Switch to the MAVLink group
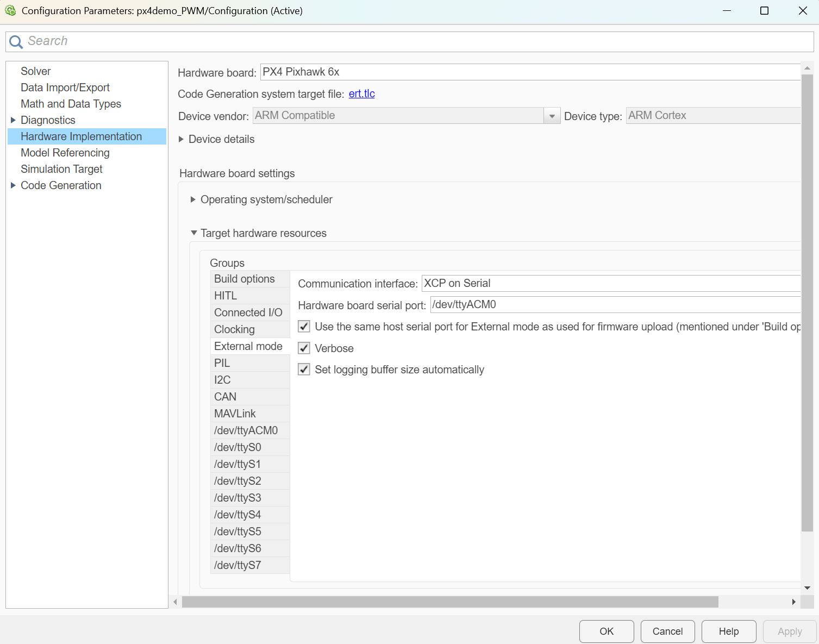The image size is (819, 644). click(x=235, y=413)
